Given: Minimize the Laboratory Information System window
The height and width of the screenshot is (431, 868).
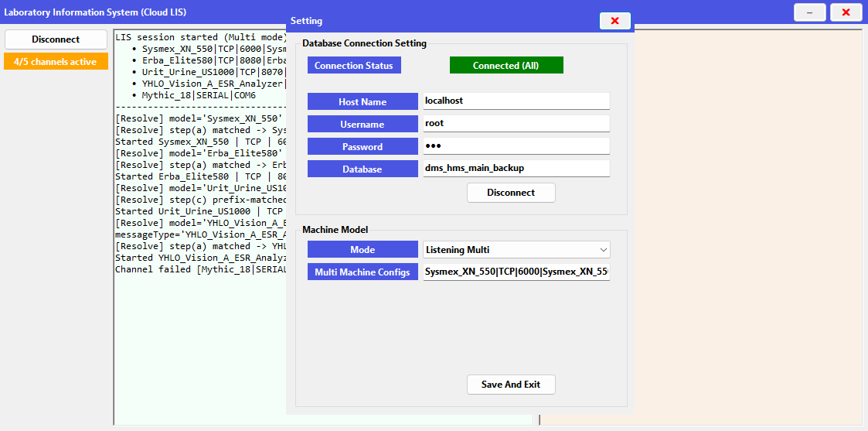Looking at the screenshot, I should (x=809, y=12).
